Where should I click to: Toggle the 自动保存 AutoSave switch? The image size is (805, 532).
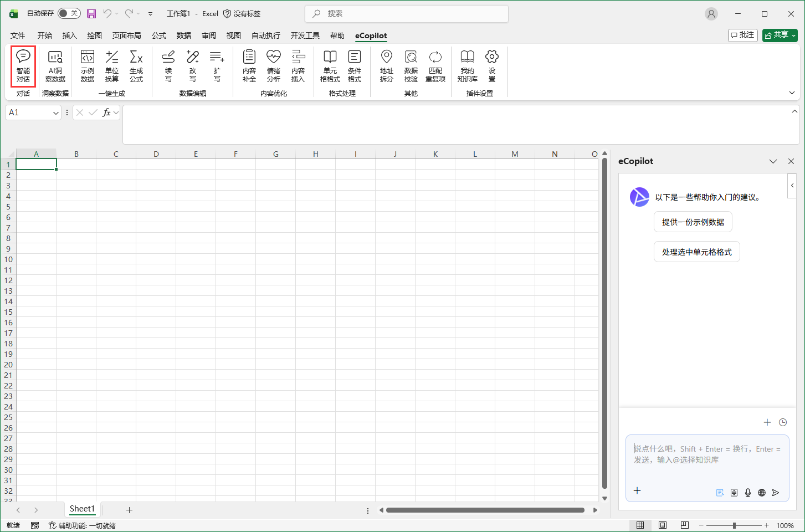click(69, 13)
